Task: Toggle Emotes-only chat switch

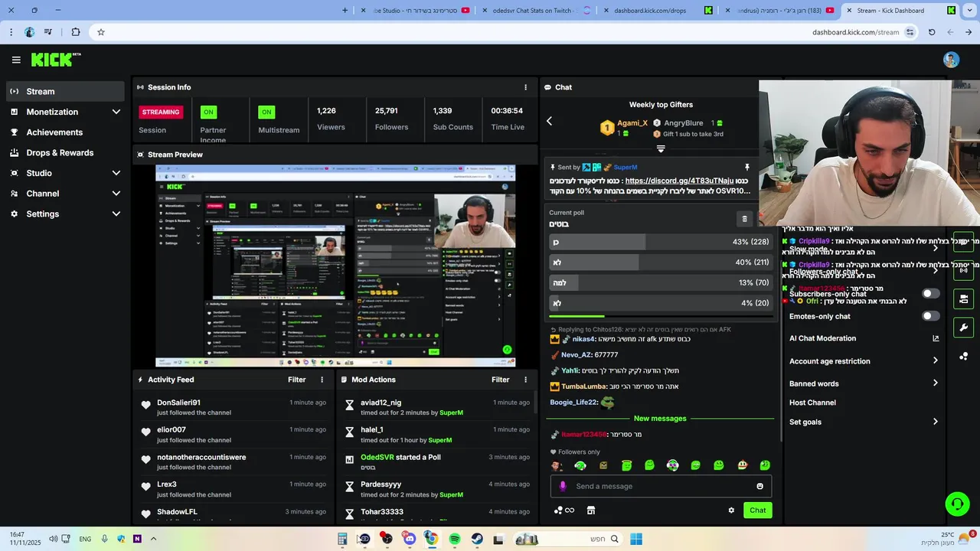Action: tap(930, 316)
